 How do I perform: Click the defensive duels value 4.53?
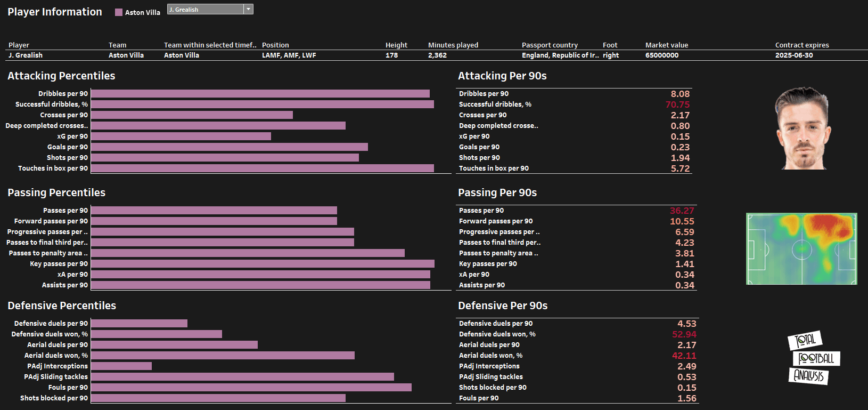point(687,324)
